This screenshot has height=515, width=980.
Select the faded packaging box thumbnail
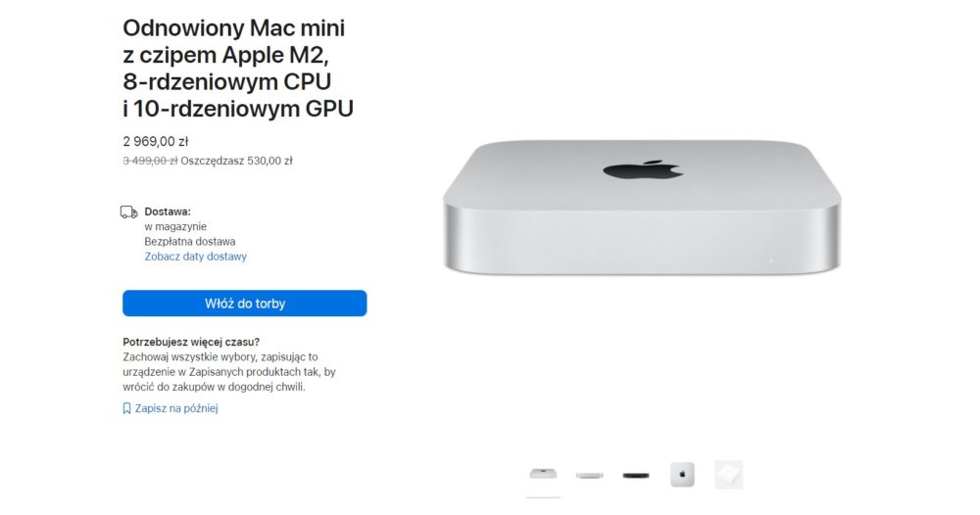click(729, 475)
